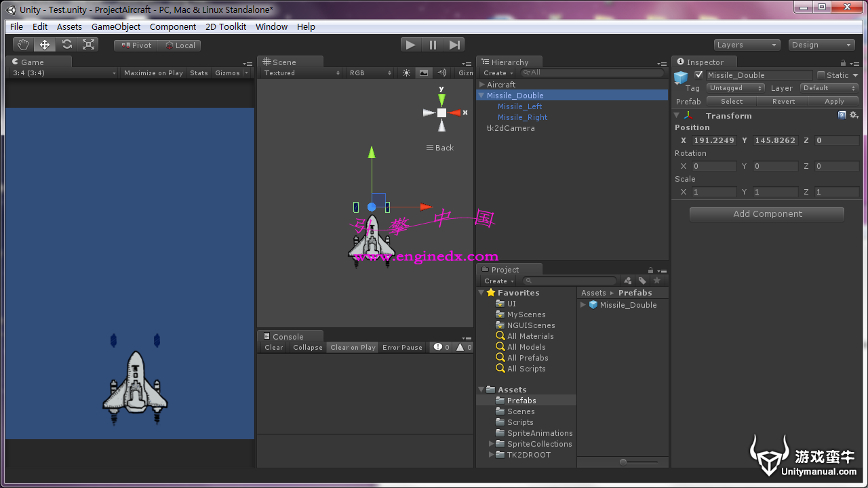868x488 pixels.
Task: Click the Missile_Double cube icon in Inspector
Action: point(681,77)
